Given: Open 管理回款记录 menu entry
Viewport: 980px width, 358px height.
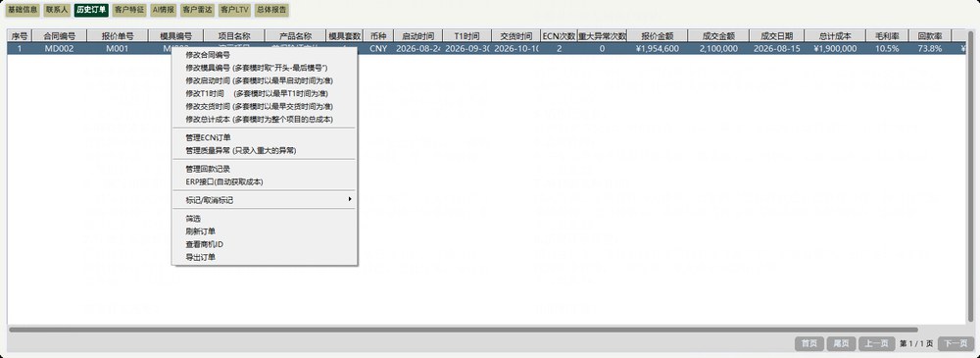Looking at the screenshot, I should click(x=265, y=169).
